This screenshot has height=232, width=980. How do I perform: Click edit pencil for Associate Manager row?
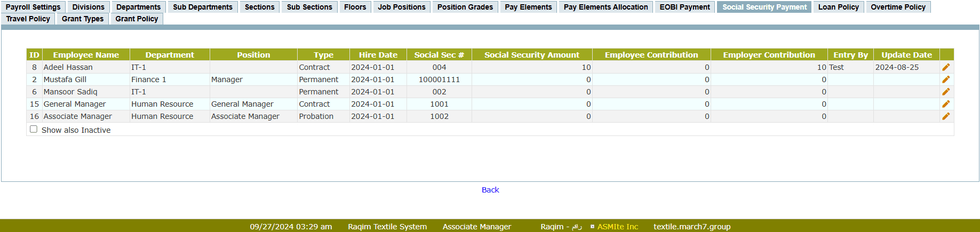pyautogui.click(x=946, y=116)
